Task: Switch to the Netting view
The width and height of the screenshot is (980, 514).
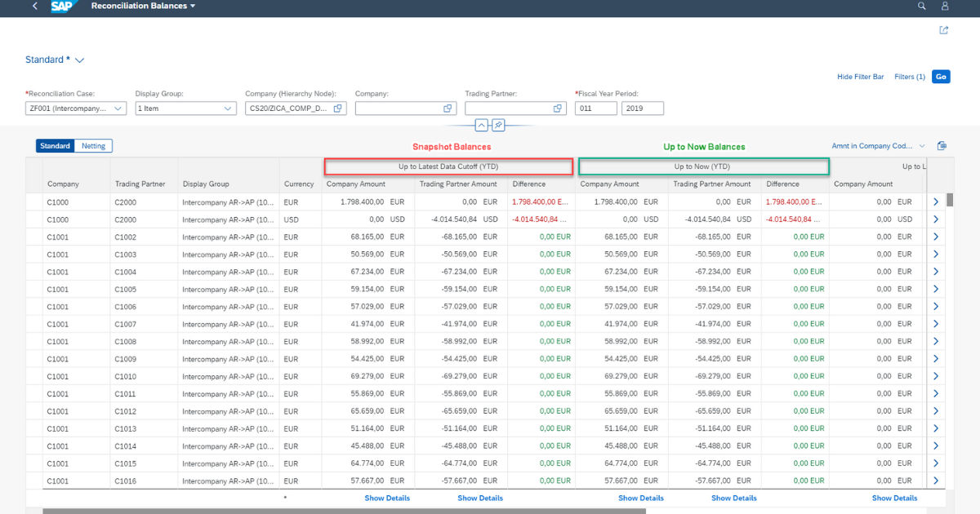Action: [93, 146]
